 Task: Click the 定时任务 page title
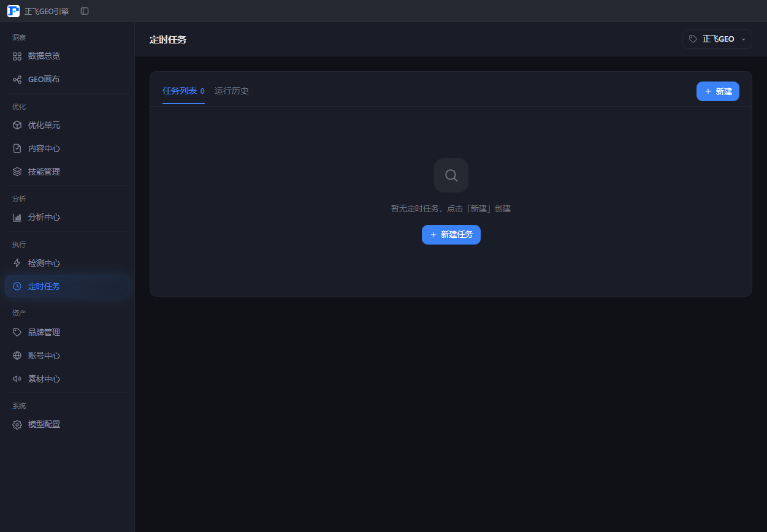click(168, 39)
